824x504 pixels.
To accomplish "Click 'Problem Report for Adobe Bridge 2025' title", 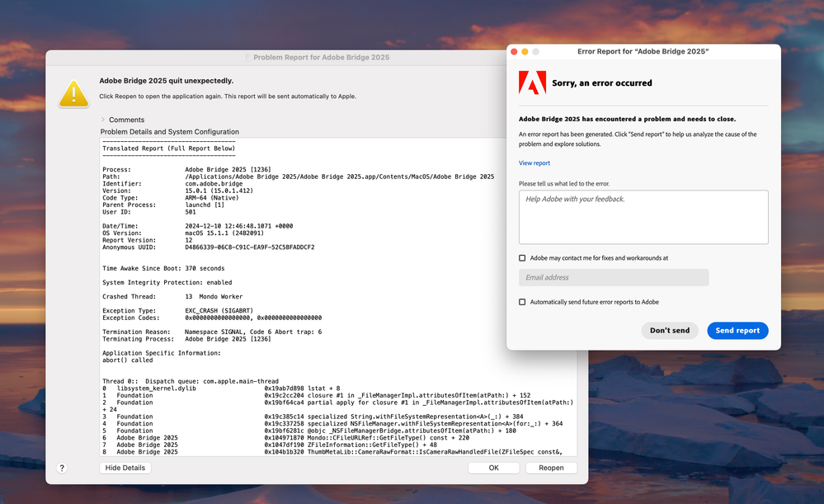I will 321,57.
